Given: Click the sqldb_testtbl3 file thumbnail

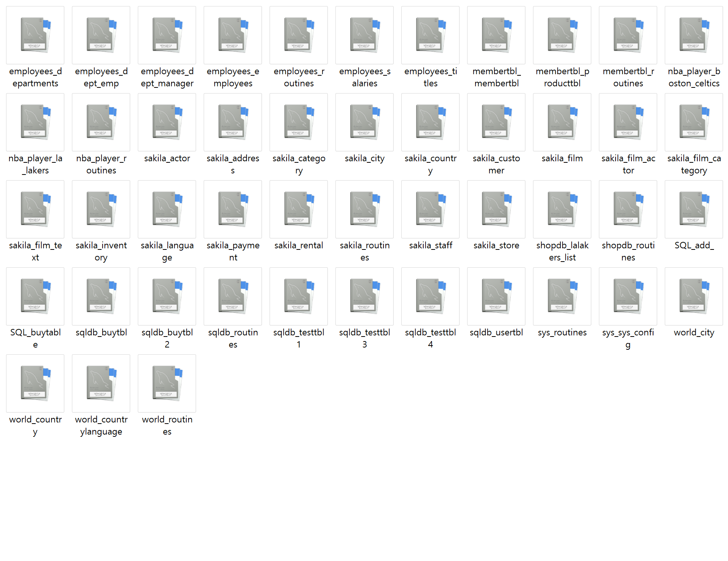Looking at the screenshot, I should click(365, 296).
